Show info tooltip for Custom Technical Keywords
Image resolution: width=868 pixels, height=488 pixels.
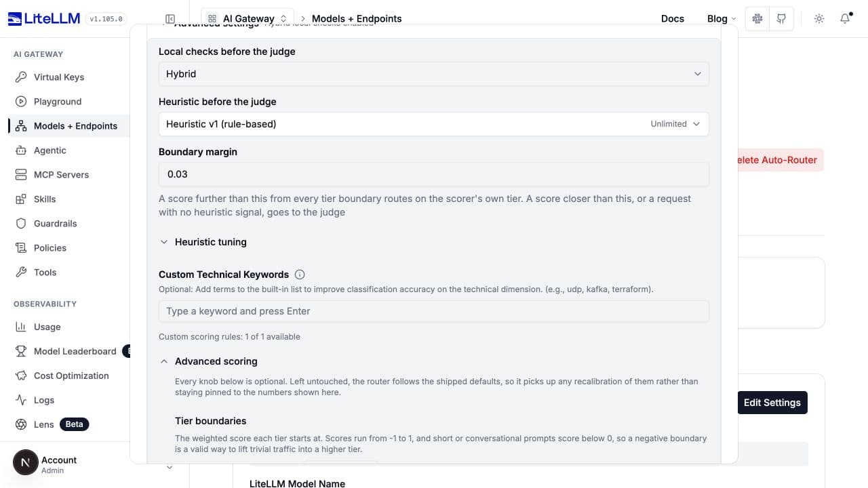tap(300, 274)
